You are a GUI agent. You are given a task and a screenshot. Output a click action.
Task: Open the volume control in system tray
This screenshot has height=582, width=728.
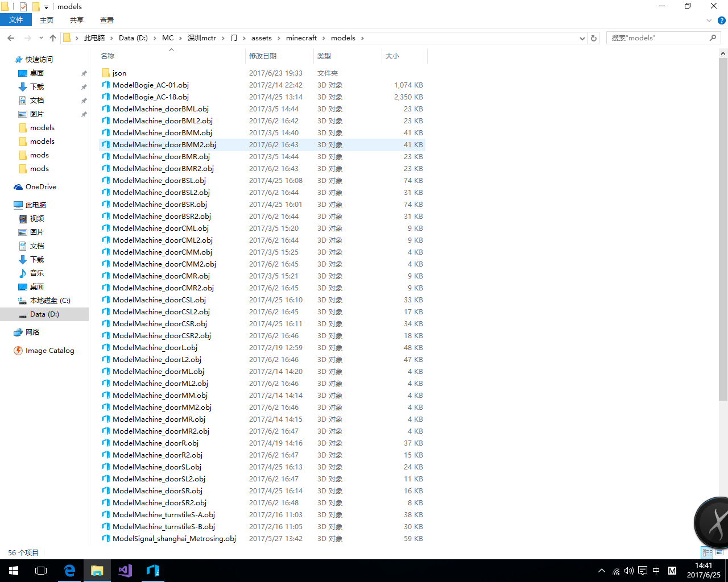(x=629, y=571)
